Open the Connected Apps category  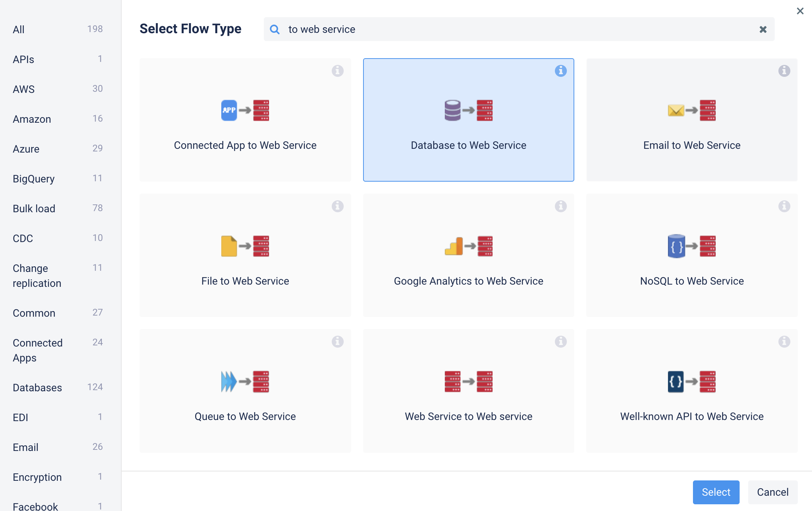point(37,351)
